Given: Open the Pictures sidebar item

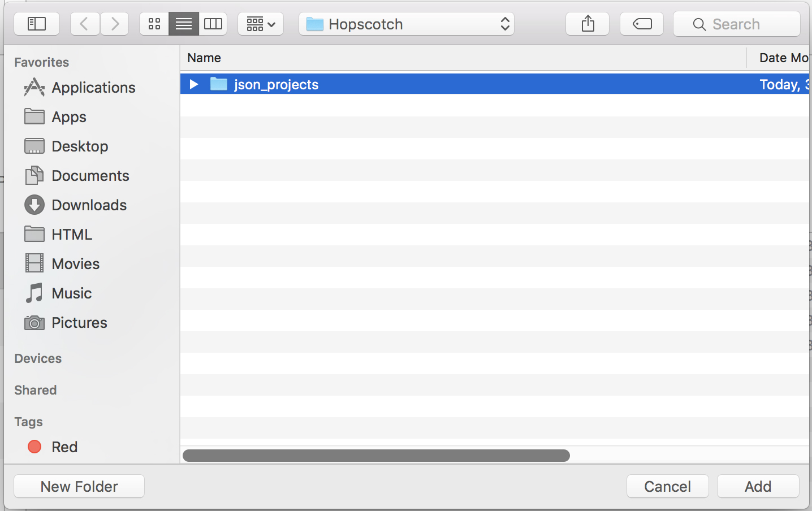Looking at the screenshot, I should [x=79, y=323].
